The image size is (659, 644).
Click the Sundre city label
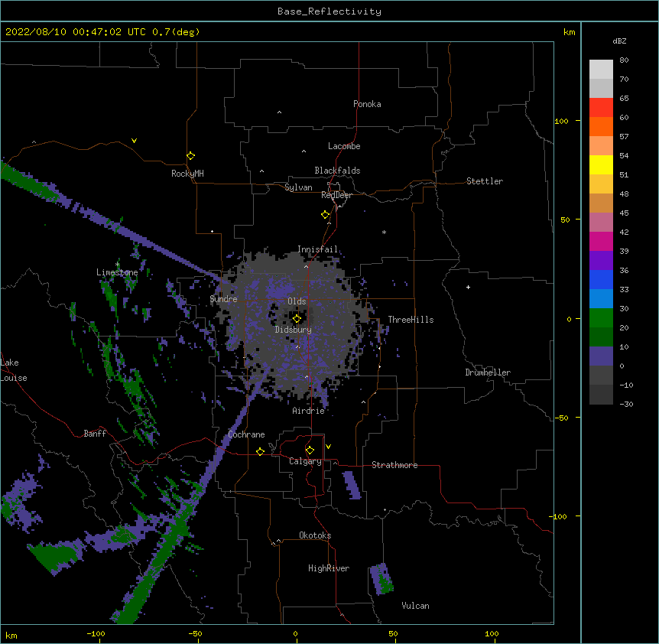coord(223,299)
